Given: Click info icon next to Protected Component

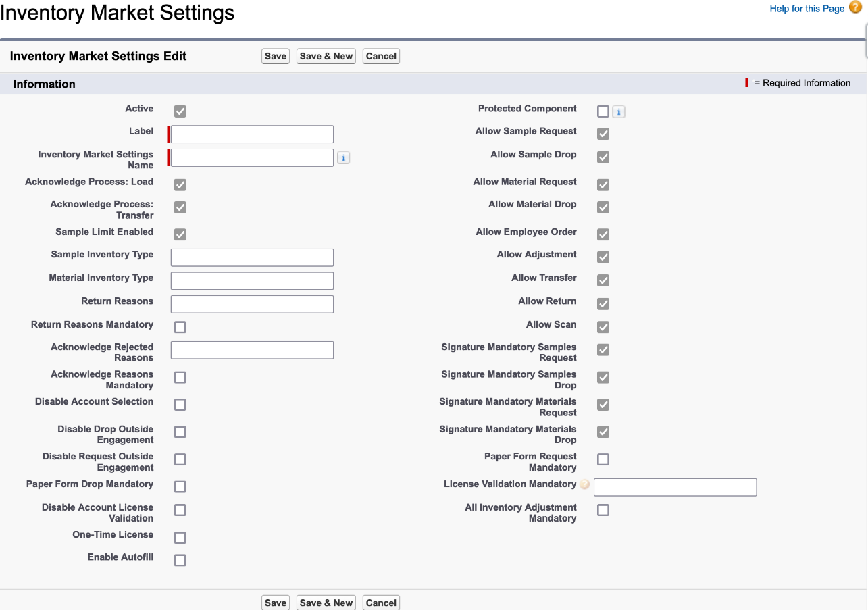Looking at the screenshot, I should (x=619, y=112).
